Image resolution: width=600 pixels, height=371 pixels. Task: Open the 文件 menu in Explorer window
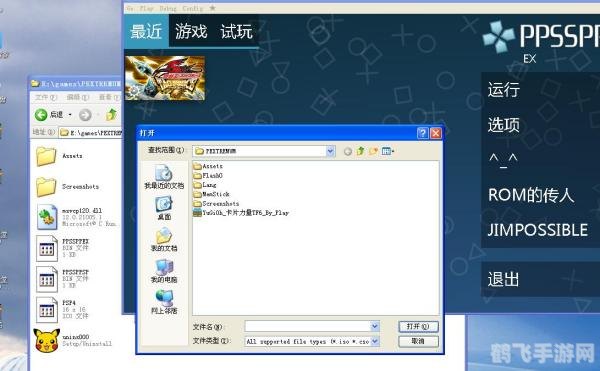[x=46, y=98]
